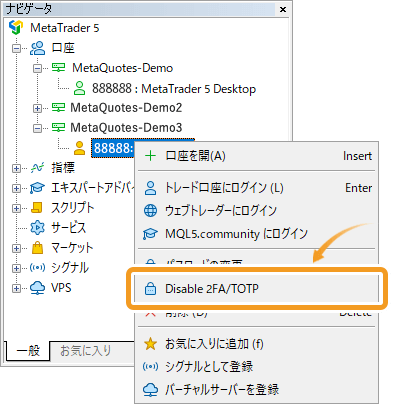Select the 指標 tree label
The height and width of the screenshot is (404, 393).
coord(63,168)
